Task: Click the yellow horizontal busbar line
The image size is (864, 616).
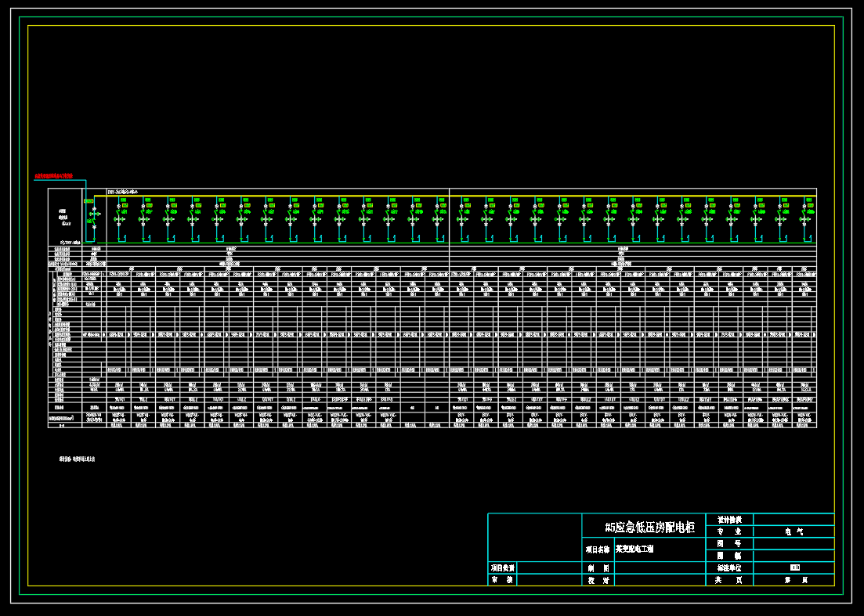Action: point(470,196)
